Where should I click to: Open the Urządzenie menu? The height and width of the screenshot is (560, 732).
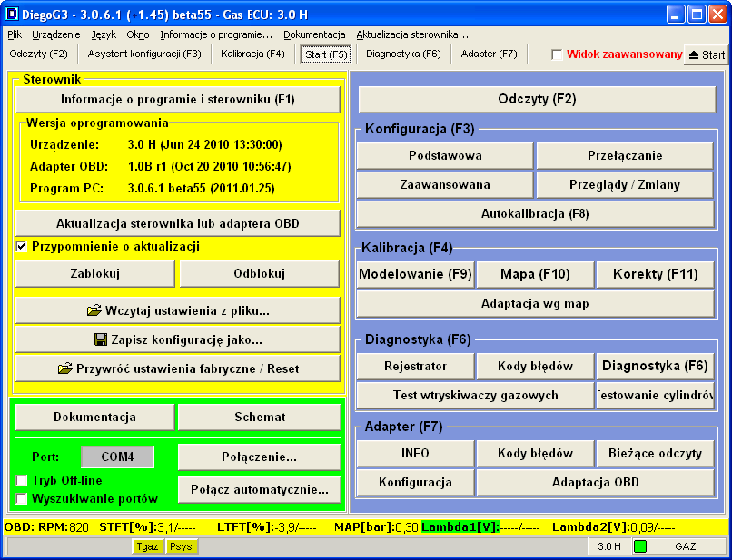click(x=56, y=34)
